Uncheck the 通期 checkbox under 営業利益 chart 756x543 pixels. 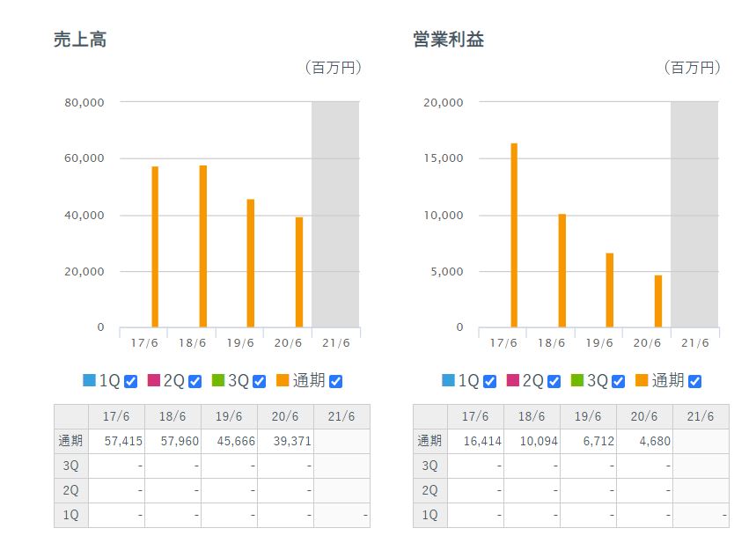(695, 381)
